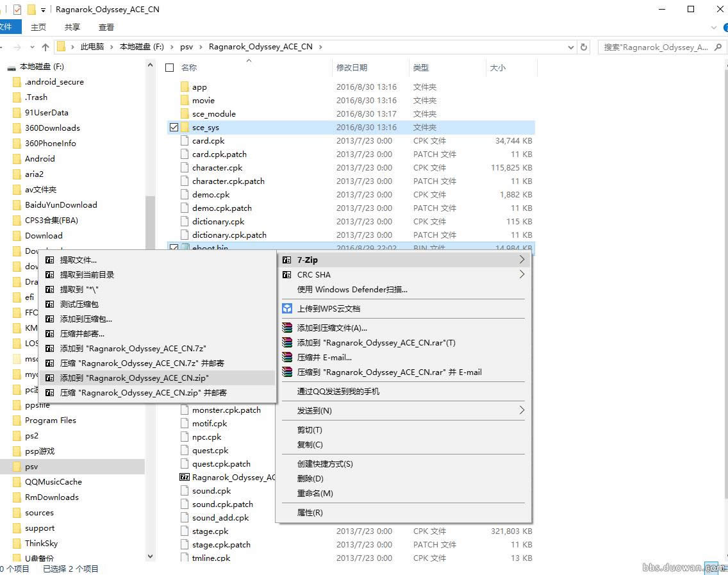Click the left navigation pane scrollbar

coord(151,256)
